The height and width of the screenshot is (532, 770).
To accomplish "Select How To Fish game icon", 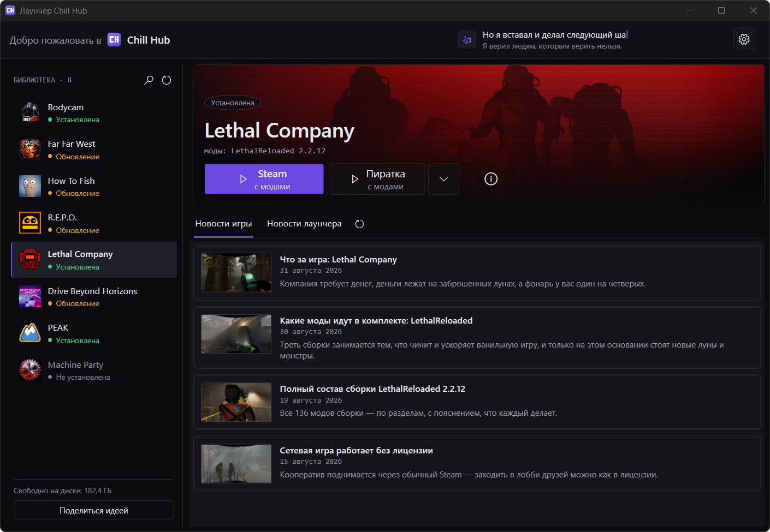I will (30, 187).
